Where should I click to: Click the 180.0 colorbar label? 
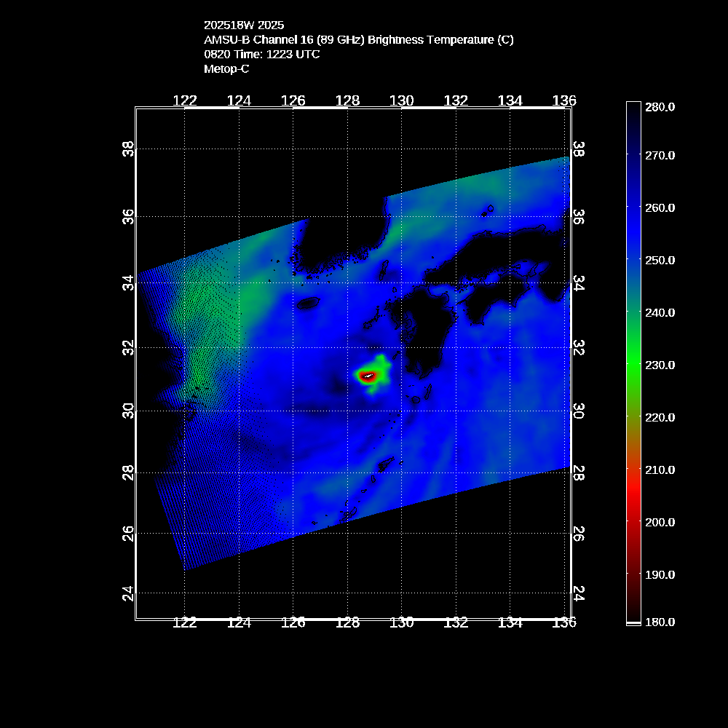tap(660, 622)
